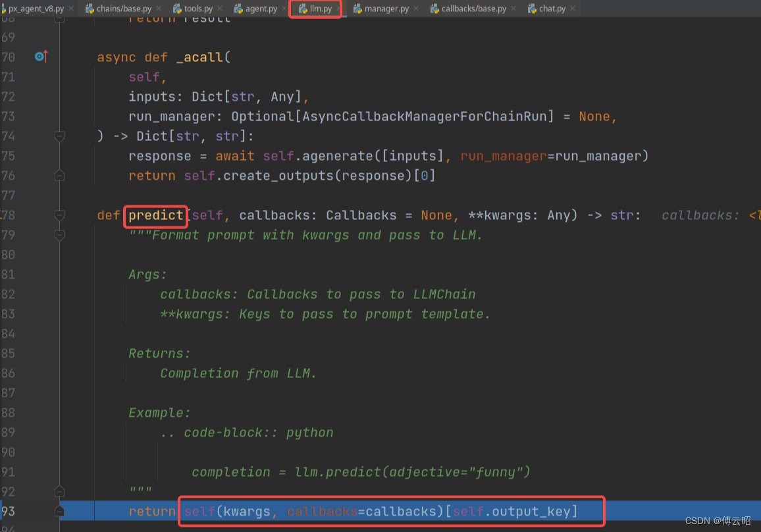Close the agent.py tab

tap(284, 9)
